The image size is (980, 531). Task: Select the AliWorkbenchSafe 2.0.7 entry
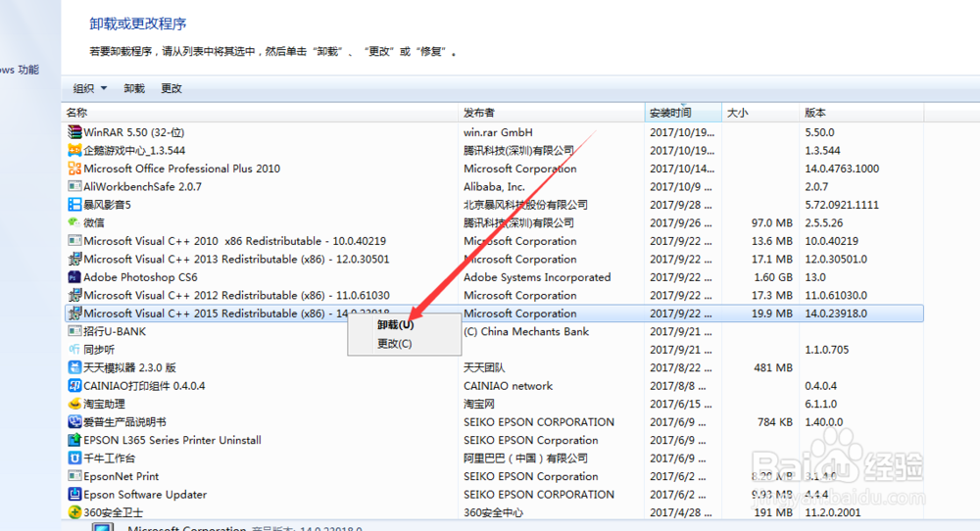pos(142,187)
